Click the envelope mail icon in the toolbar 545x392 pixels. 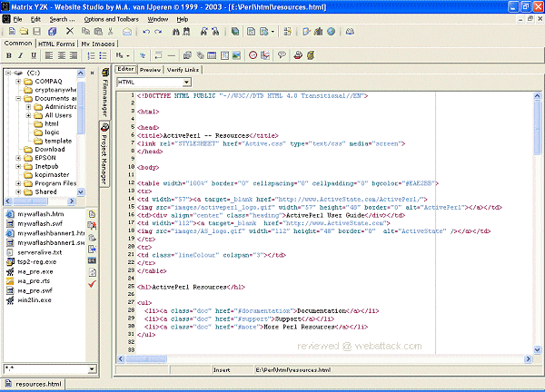pyautogui.click(x=127, y=32)
